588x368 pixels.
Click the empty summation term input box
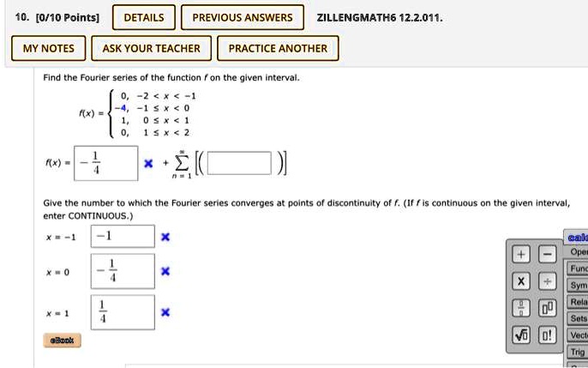click(239, 163)
